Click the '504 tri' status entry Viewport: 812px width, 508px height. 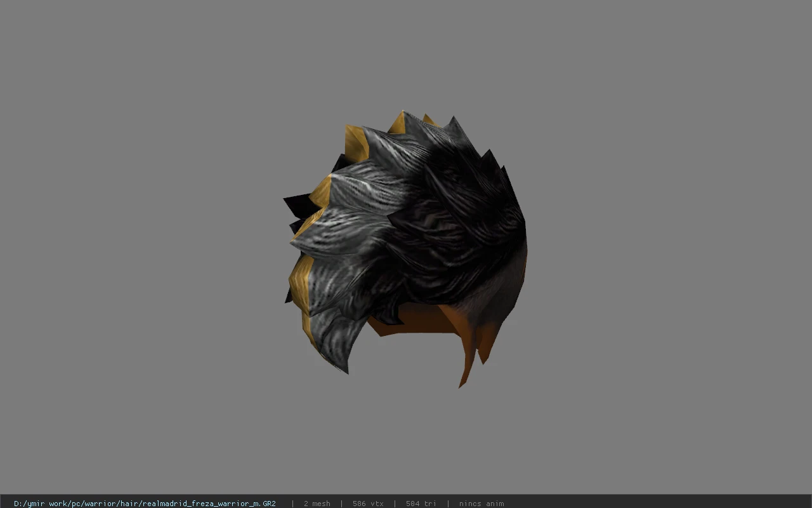click(x=421, y=504)
